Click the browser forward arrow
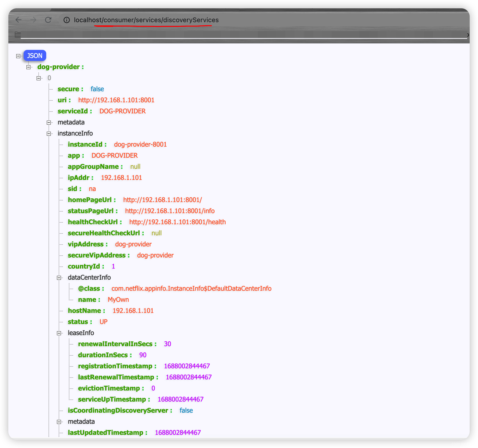 click(x=34, y=20)
